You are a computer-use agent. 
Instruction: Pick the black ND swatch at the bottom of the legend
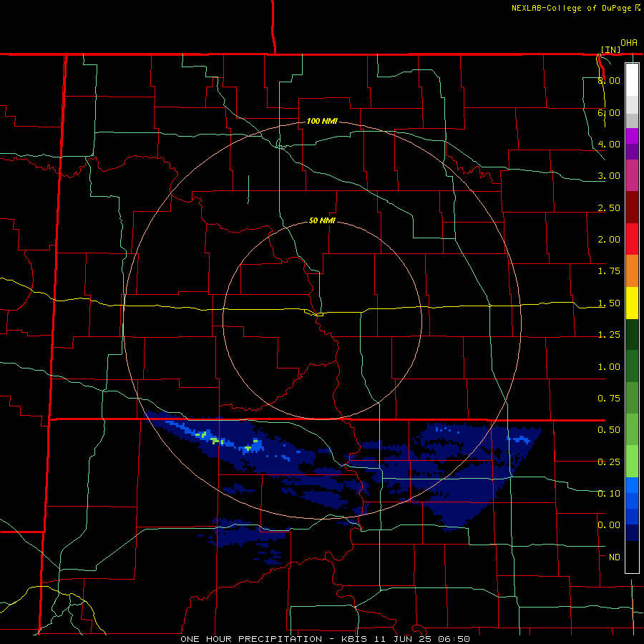click(x=632, y=557)
